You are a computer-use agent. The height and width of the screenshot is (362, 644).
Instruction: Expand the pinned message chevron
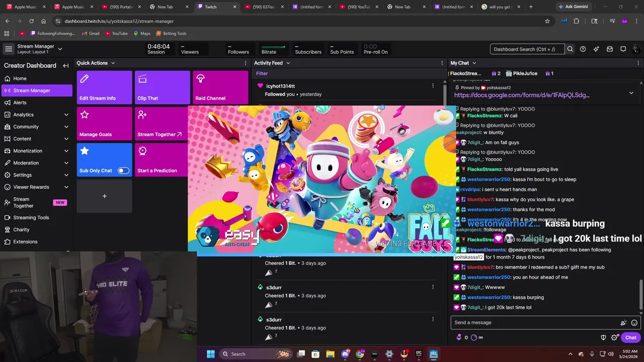point(631,93)
